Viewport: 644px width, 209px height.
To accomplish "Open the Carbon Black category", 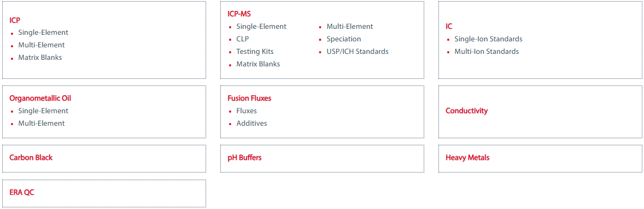I will pos(31,158).
